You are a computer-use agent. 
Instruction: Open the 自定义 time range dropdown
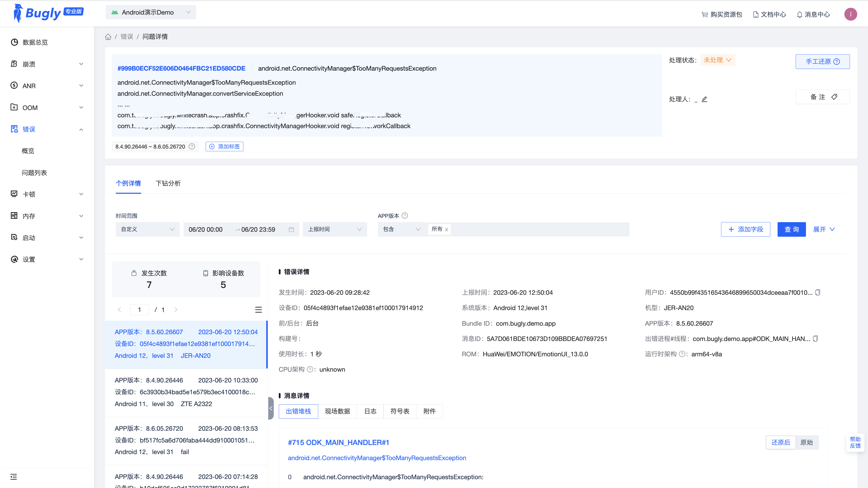148,229
